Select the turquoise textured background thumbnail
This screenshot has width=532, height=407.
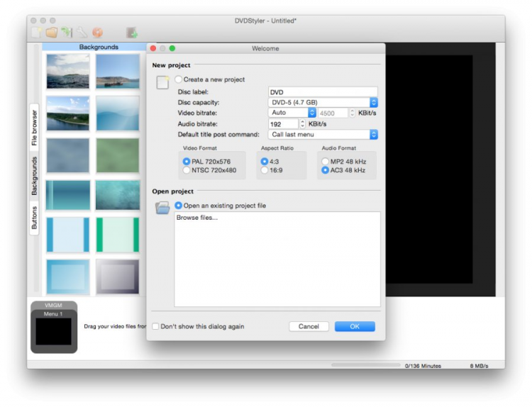click(x=117, y=195)
